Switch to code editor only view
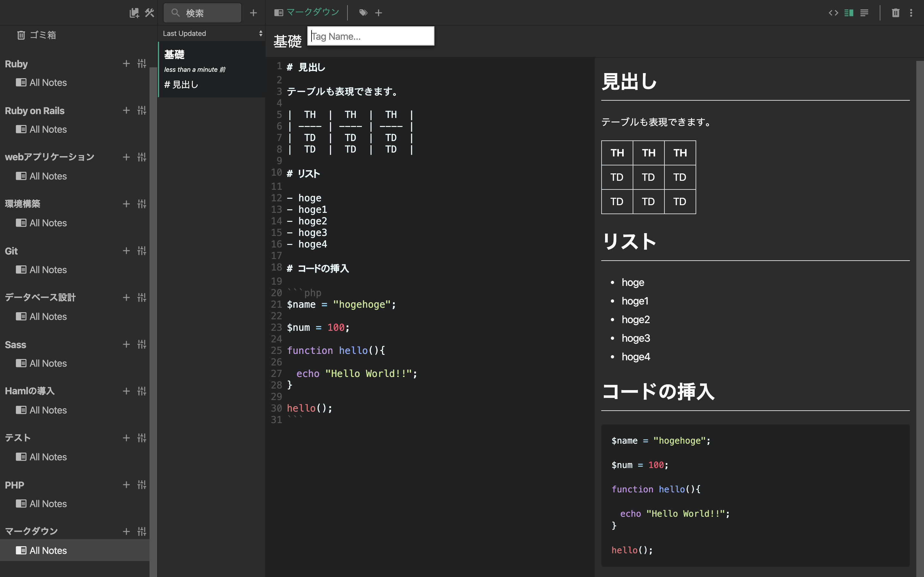The height and width of the screenshot is (577, 924). coord(833,13)
